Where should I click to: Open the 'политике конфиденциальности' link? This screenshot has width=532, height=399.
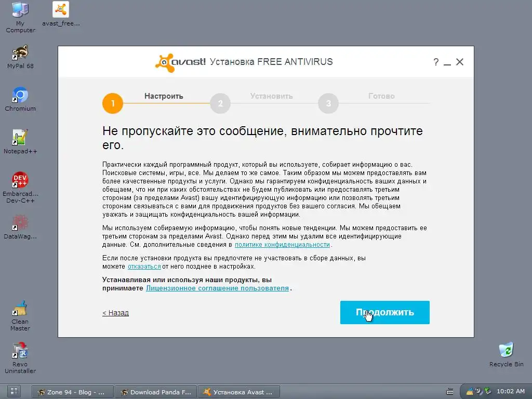[x=282, y=245]
